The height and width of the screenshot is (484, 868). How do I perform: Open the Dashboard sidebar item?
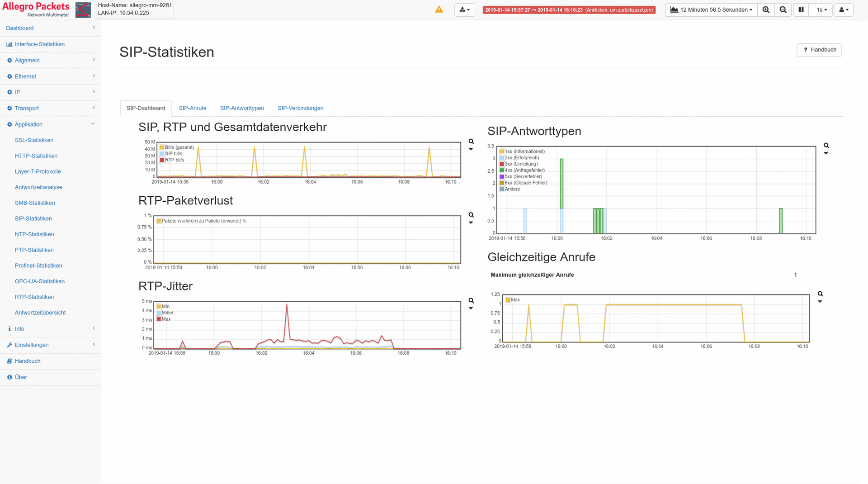point(50,28)
